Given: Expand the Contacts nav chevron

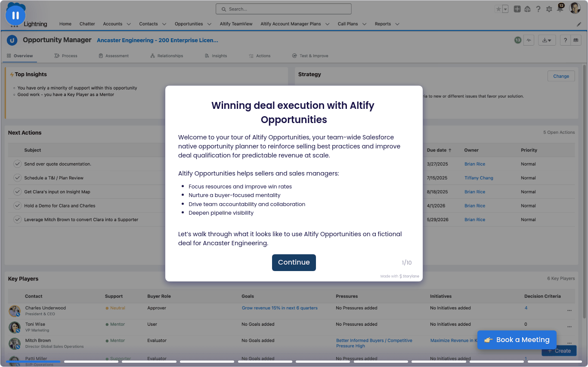Looking at the screenshot, I should pos(164,24).
